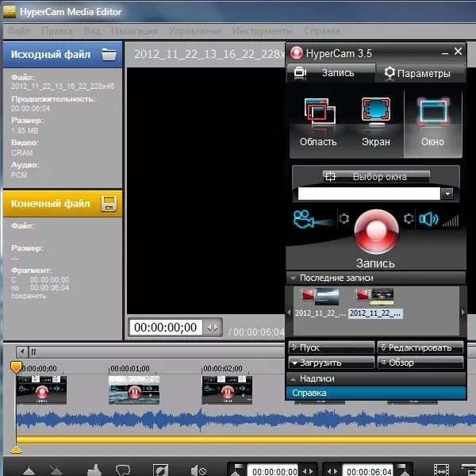Click the Обзор browse button
This screenshot has height=476, width=476.
coord(420,363)
